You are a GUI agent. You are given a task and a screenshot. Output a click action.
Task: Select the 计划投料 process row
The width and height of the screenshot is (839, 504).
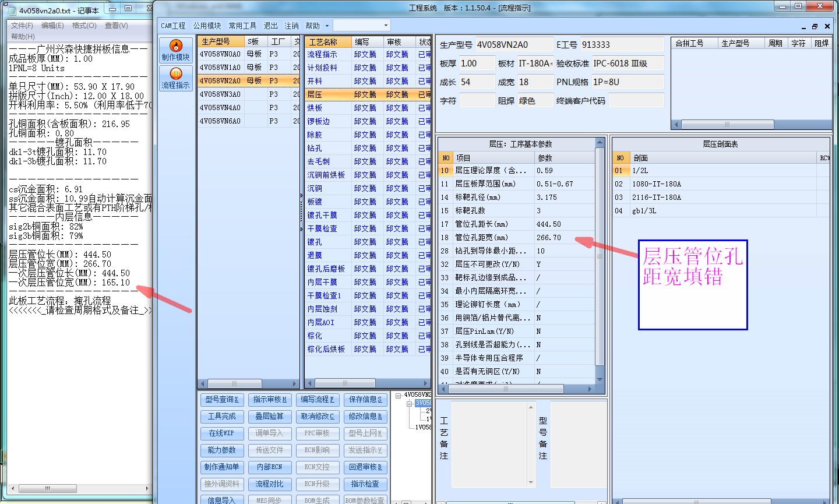pyautogui.click(x=368, y=68)
